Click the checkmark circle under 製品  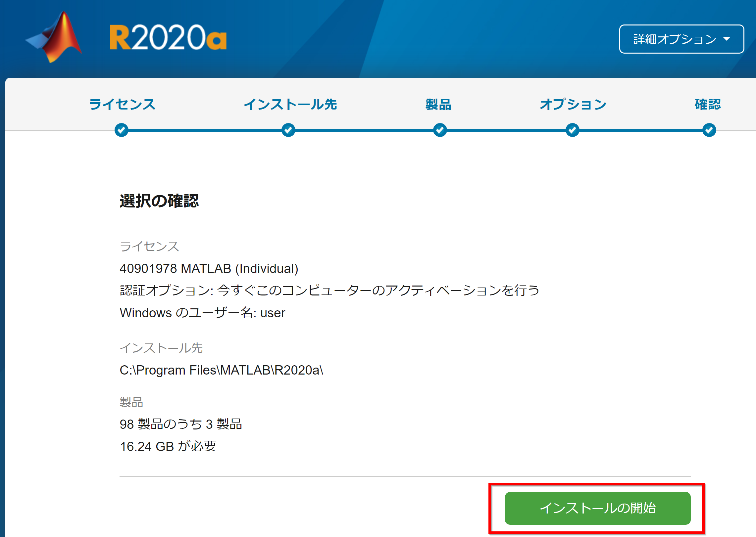(440, 130)
